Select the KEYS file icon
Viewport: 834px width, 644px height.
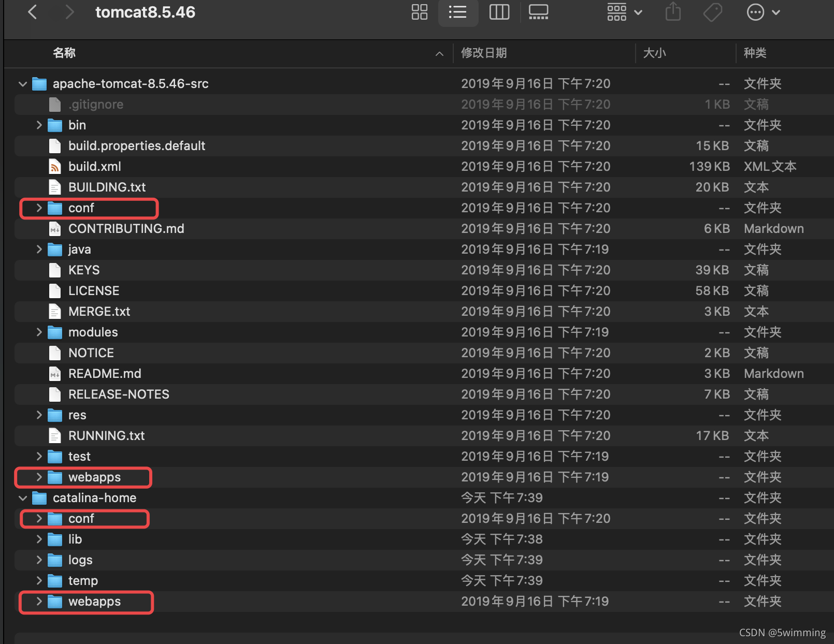55,270
